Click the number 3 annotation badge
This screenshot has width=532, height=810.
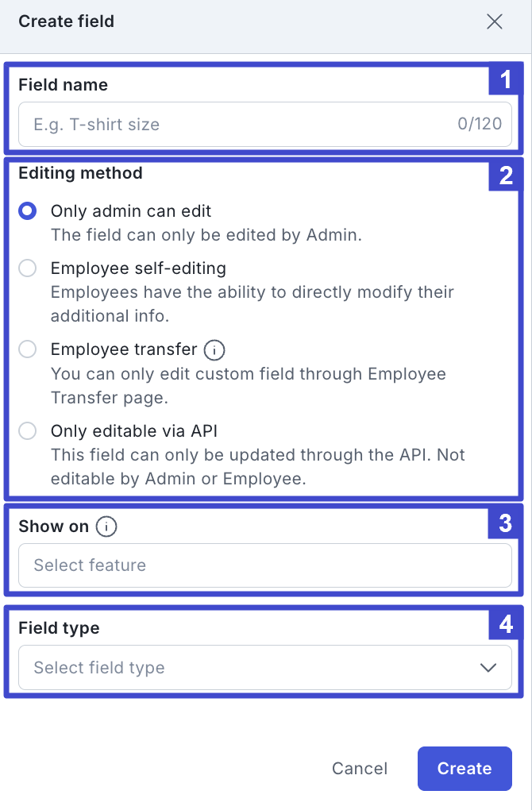pos(505,523)
